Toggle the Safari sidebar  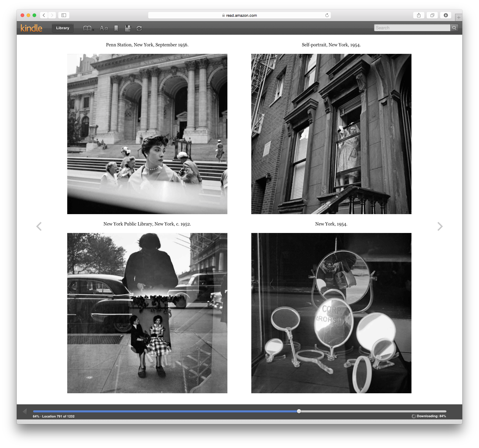64,15
